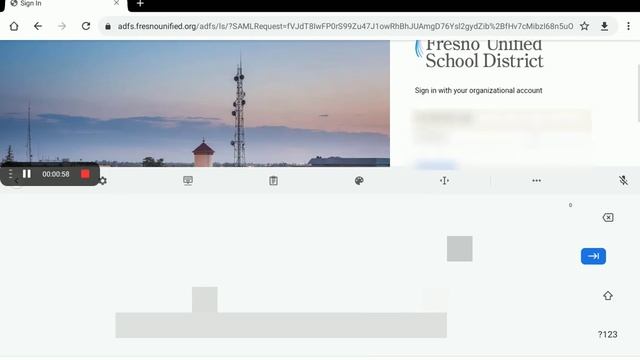The width and height of the screenshot is (640, 360).
Task: Close the Sign In tab
Action: 116,3
